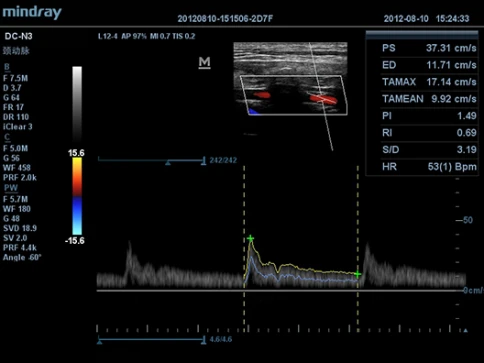Click the left yellow dashed cycle cursor

pyautogui.click(x=244, y=248)
